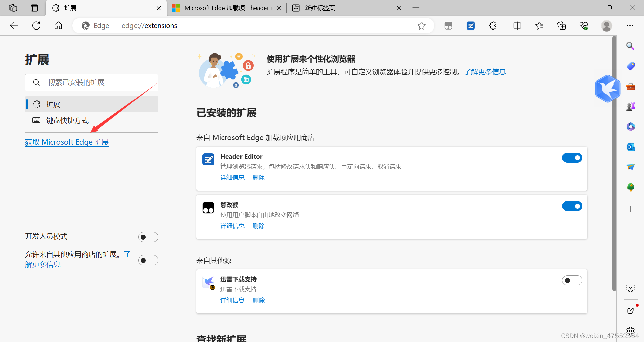Viewport: 644px width, 342px height.
Task: Open sidebar screenshot tool icon
Action: pos(630,288)
